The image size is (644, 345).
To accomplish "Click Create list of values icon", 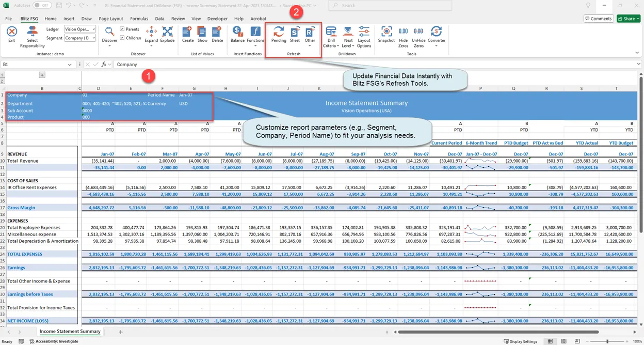I will click(188, 33).
